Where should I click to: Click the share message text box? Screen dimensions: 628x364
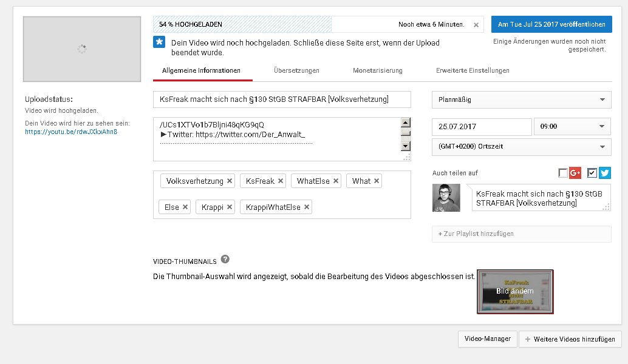[541, 198]
